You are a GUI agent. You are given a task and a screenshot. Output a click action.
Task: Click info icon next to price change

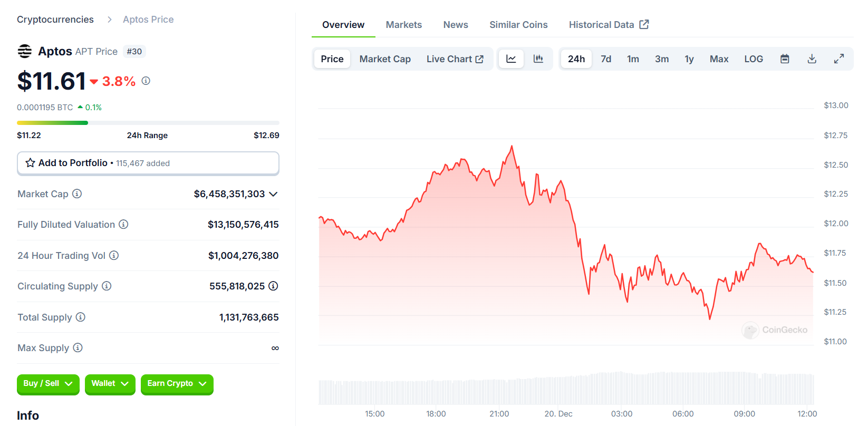146,81
